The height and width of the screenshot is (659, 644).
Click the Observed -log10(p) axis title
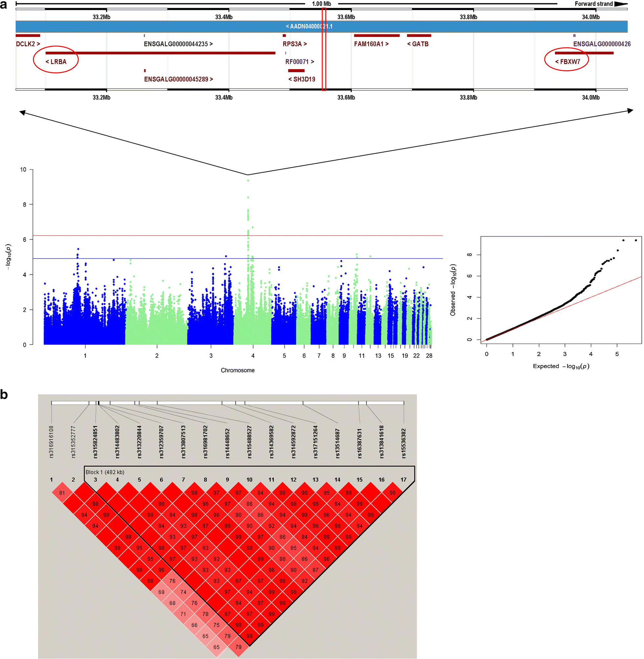(453, 290)
